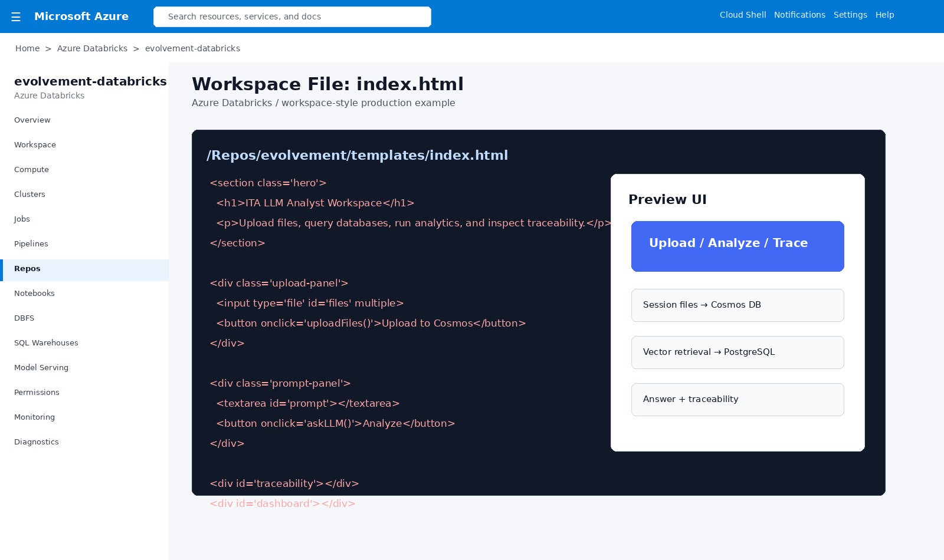Click the ITA LLM Analyst Workspace h1 line

tap(315, 203)
